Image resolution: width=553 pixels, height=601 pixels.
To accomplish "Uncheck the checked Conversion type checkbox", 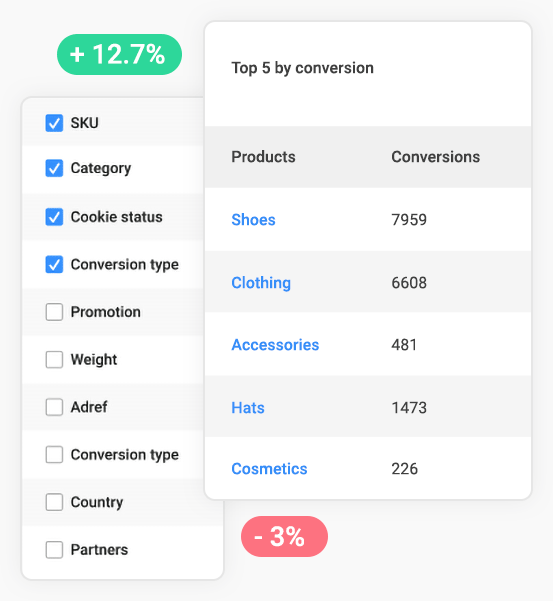I will coord(54,264).
